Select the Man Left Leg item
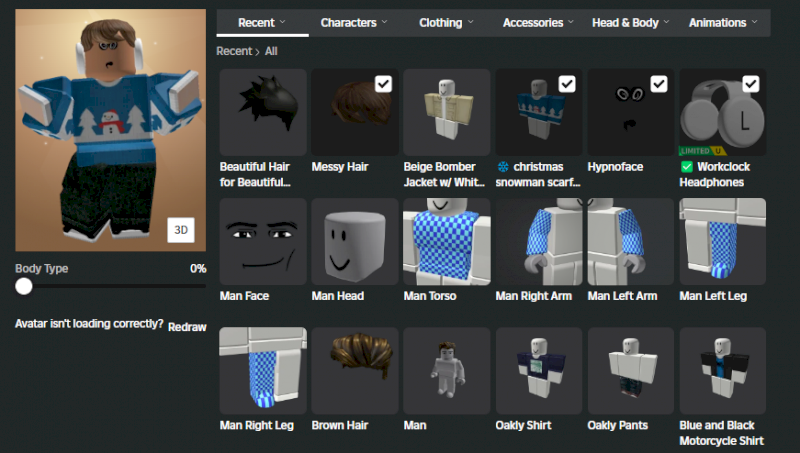800x453 pixels. coord(722,241)
